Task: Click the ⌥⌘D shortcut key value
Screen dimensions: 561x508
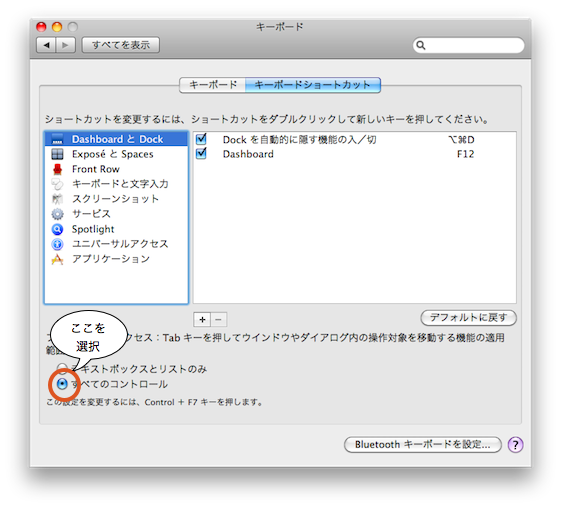Action: click(x=461, y=140)
